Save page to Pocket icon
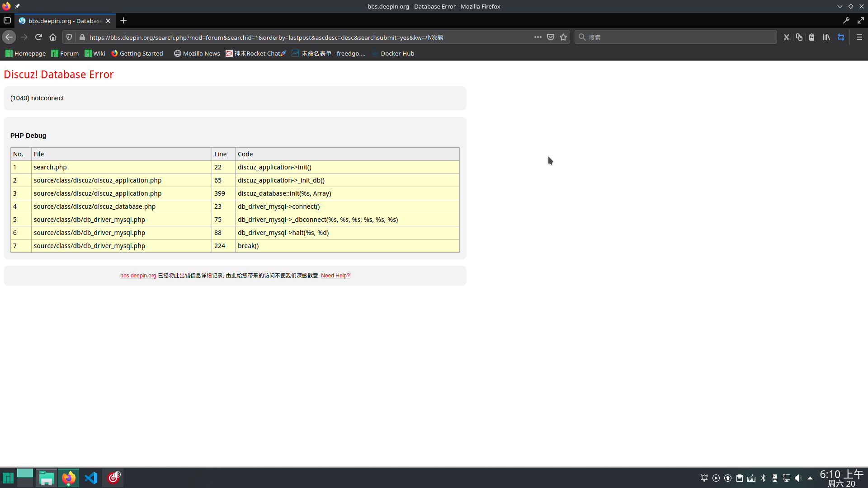The height and width of the screenshot is (488, 868). pyautogui.click(x=551, y=37)
